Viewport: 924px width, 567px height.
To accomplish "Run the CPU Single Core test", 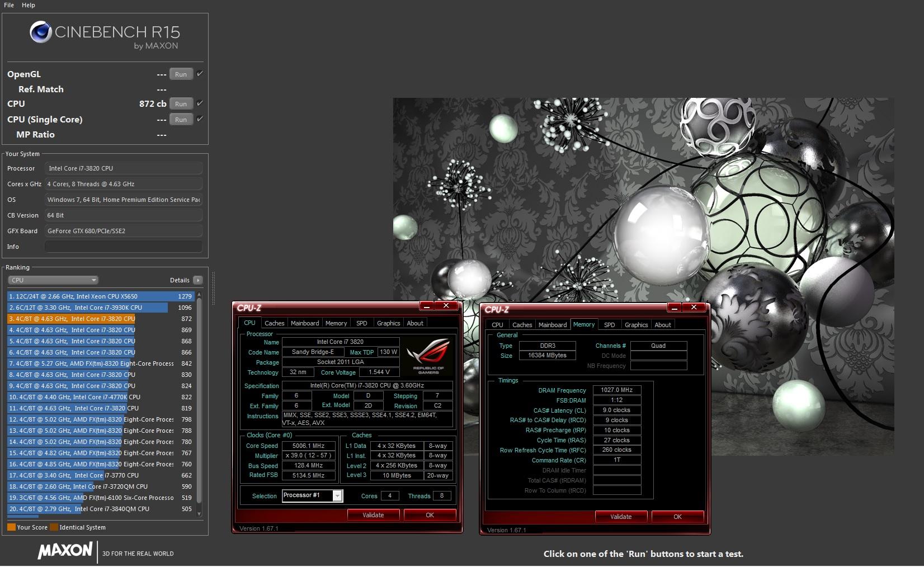I will (181, 120).
